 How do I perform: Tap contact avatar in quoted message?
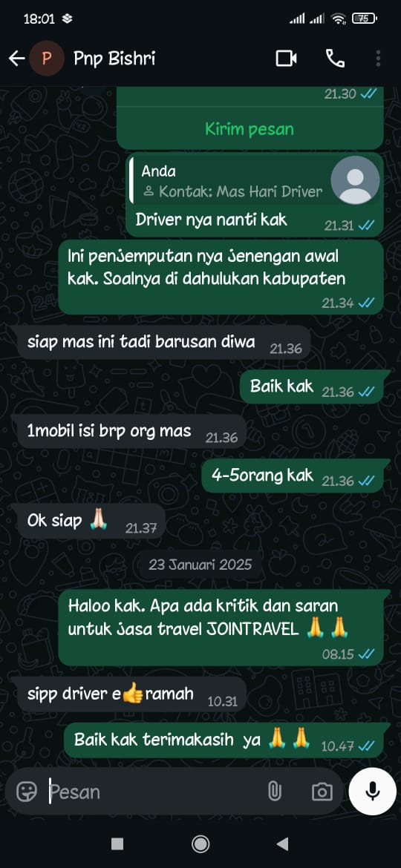click(355, 180)
